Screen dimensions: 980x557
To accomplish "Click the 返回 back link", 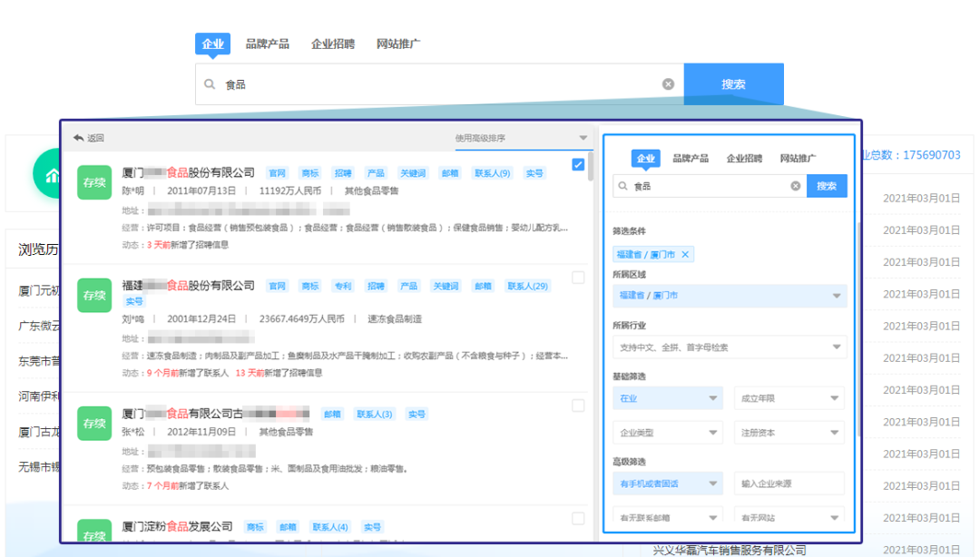I will (x=95, y=138).
